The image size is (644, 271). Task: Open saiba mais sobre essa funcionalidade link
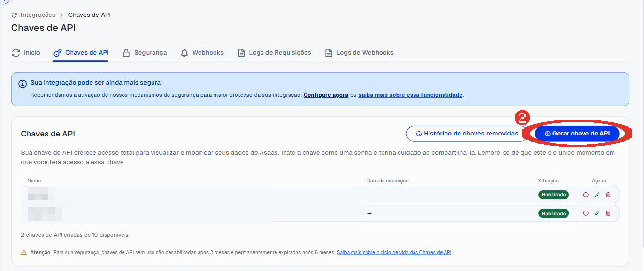click(x=411, y=95)
